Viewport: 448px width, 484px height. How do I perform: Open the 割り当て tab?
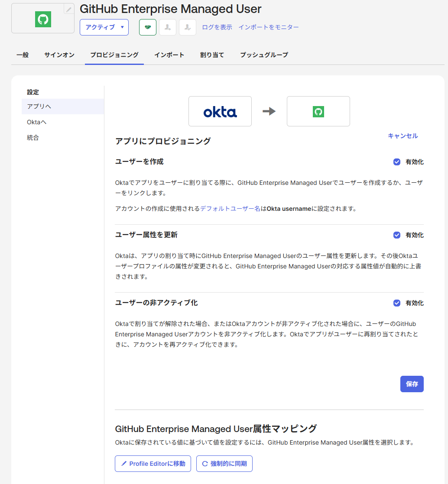(x=212, y=55)
